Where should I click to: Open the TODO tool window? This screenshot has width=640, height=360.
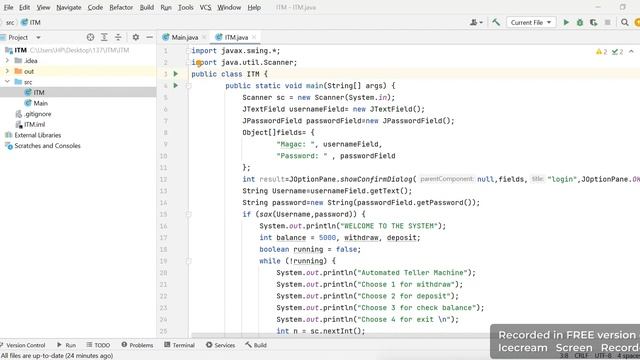pos(98,345)
